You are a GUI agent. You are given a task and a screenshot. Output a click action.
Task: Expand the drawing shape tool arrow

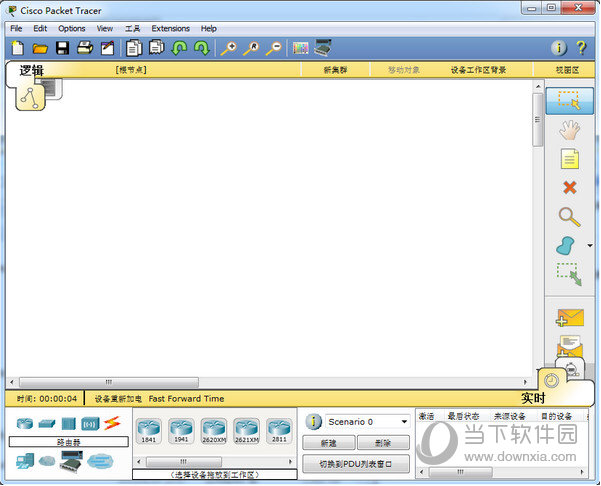point(589,245)
